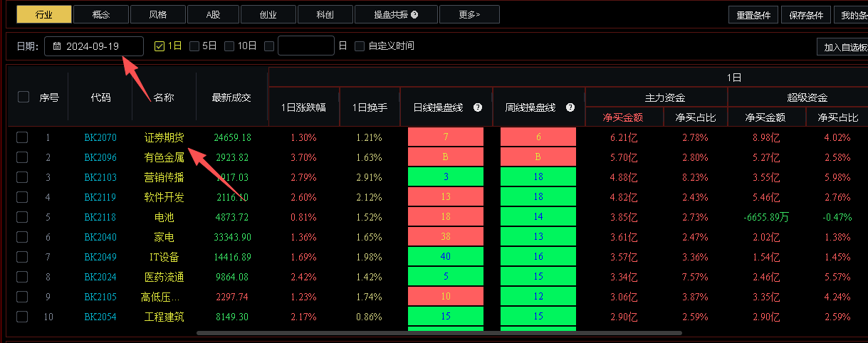This screenshot has height=343, width=868.
Task: Switch to the 概念 tab
Action: click(101, 14)
